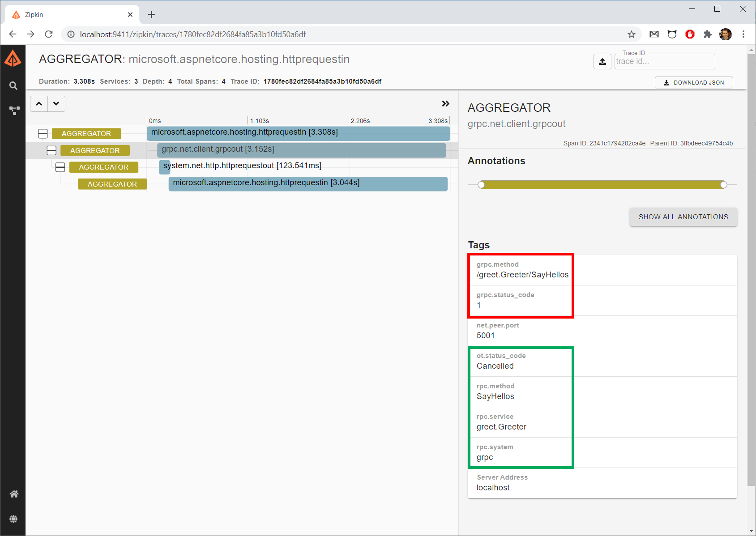
Task: Click the Span ID 2341c1794202ca4e text
Action: (x=604, y=143)
